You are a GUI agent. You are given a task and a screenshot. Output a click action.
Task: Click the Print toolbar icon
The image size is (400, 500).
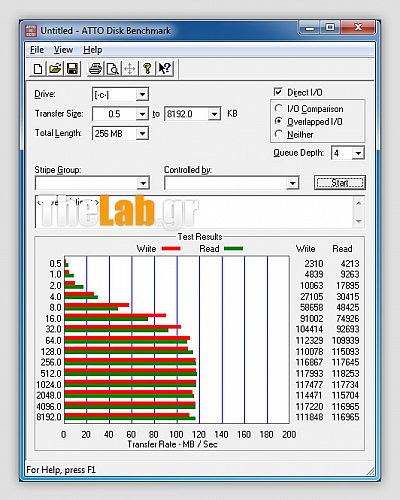95,69
